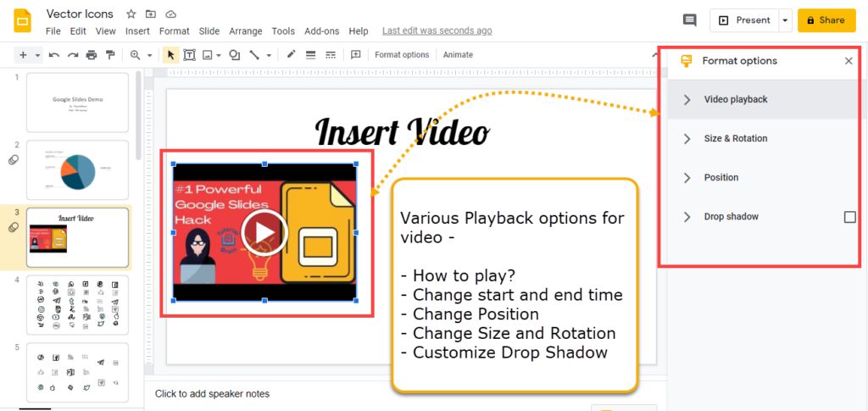The width and height of the screenshot is (868, 411).
Task: Redo the last action
Action: click(73, 55)
